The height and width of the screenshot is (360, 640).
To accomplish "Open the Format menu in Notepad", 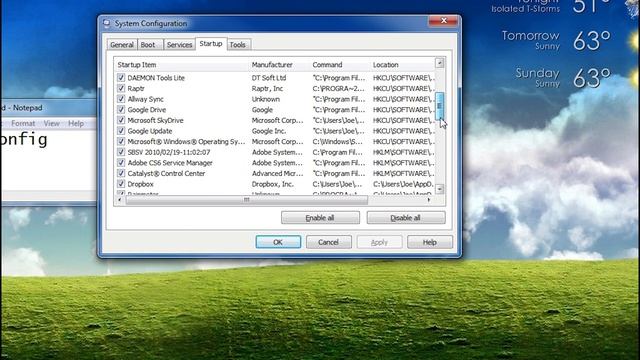I will coord(23,123).
